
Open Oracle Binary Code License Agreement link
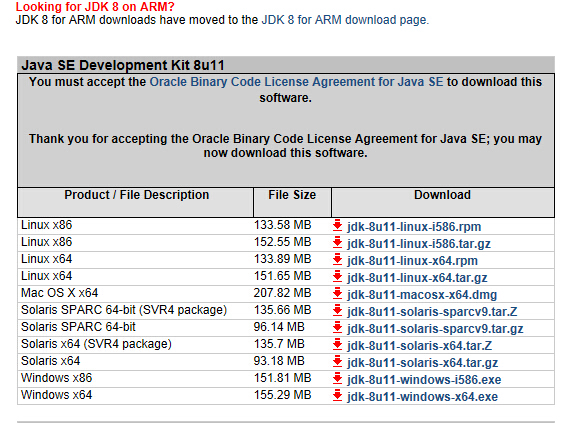coord(296,82)
